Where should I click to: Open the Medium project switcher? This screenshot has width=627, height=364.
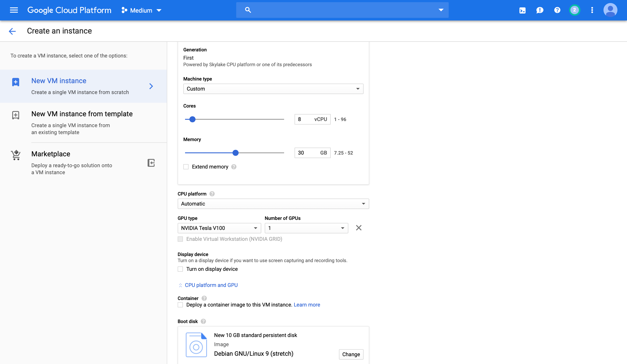point(141,10)
